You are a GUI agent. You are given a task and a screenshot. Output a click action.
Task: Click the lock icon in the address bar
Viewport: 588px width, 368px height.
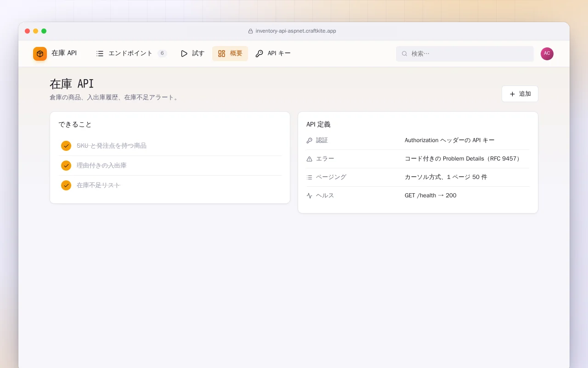point(250,31)
